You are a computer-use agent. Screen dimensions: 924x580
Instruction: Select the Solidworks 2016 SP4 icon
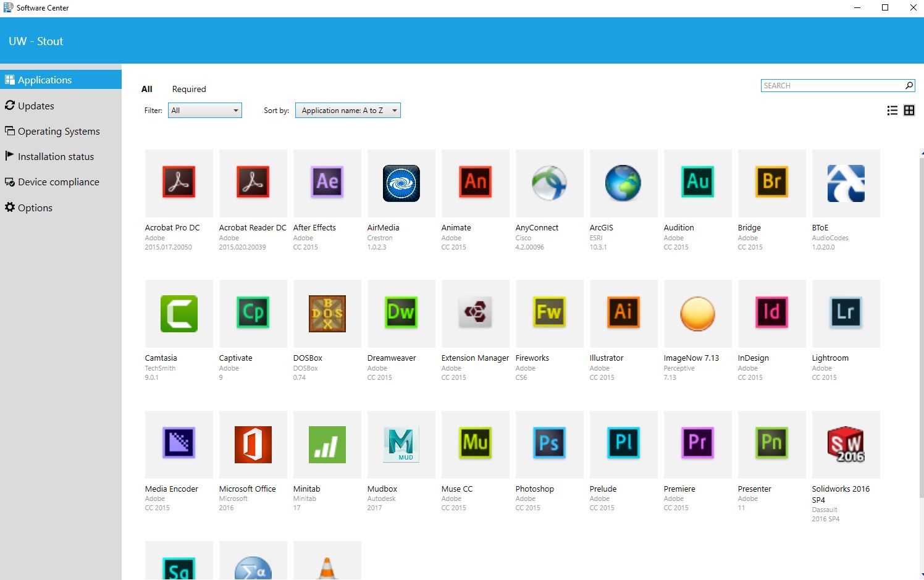pos(846,445)
